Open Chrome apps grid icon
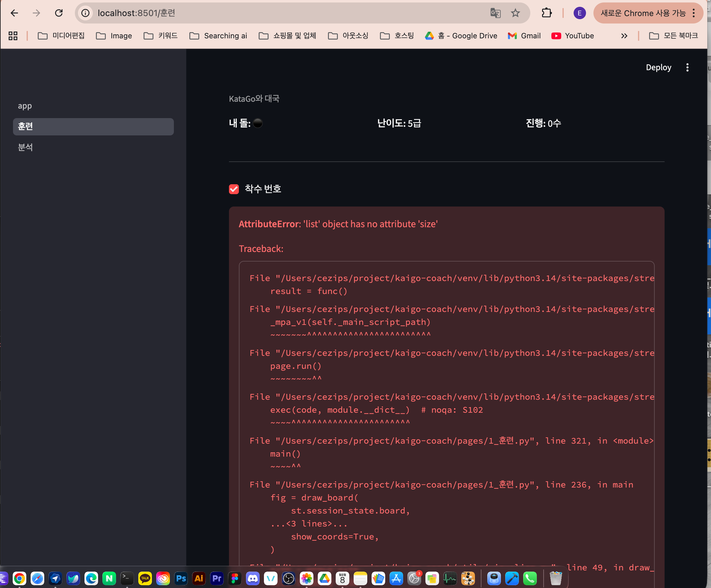The width and height of the screenshot is (711, 588). click(13, 36)
